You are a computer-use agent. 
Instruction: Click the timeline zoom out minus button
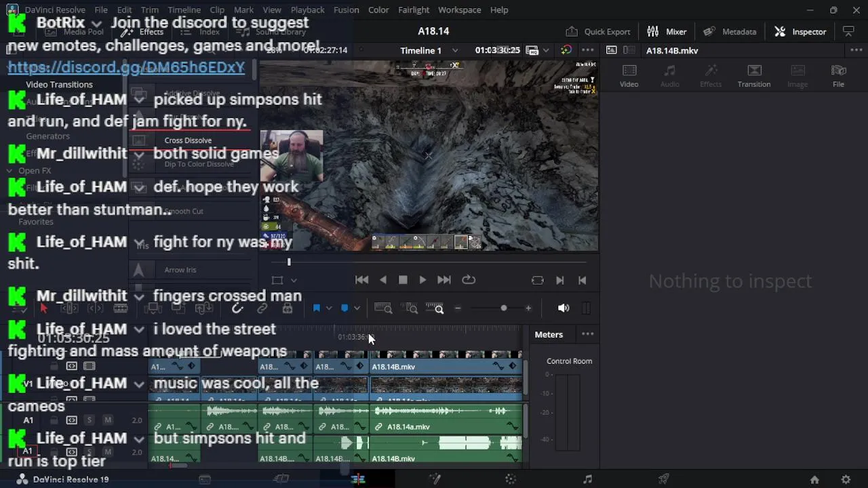(458, 308)
